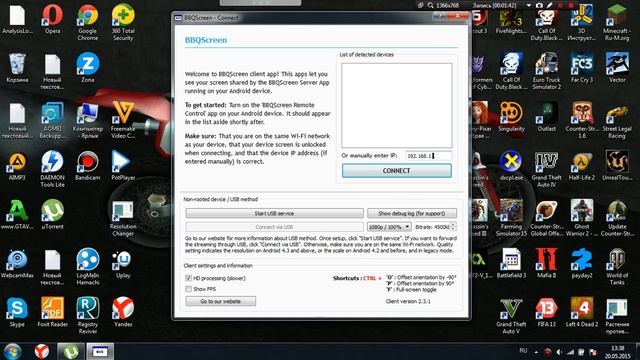
Task: Open the Google Chrome desktop icon
Action: tap(88, 22)
